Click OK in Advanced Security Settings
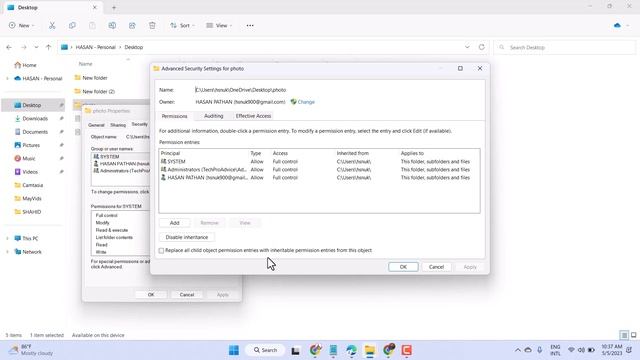The height and width of the screenshot is (360, 640). pyautogui.click(x=403, y=267)
